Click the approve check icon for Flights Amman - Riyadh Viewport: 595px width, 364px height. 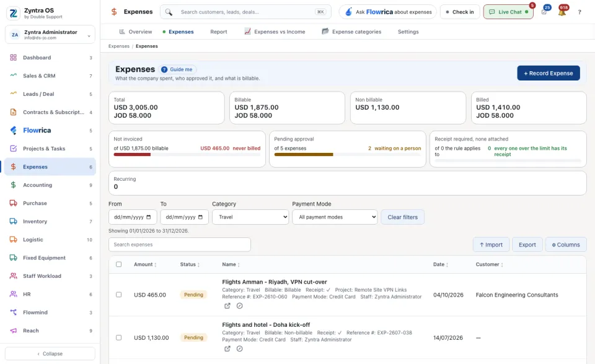coord(239,306)
